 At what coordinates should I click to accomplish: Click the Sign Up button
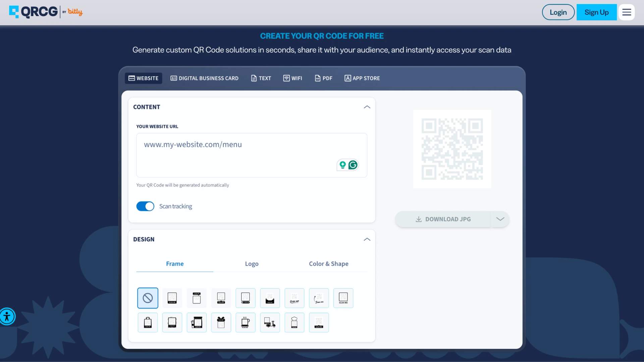pos(596,12)
